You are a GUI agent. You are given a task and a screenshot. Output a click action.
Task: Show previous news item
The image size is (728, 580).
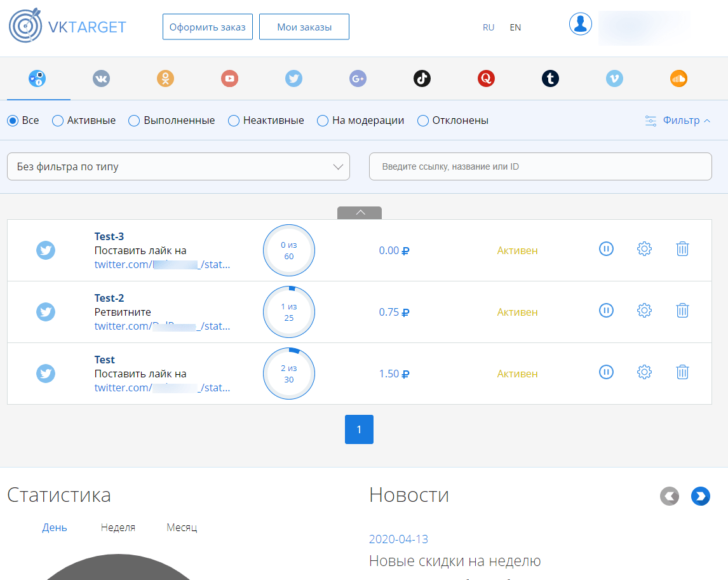coord(670,496)
